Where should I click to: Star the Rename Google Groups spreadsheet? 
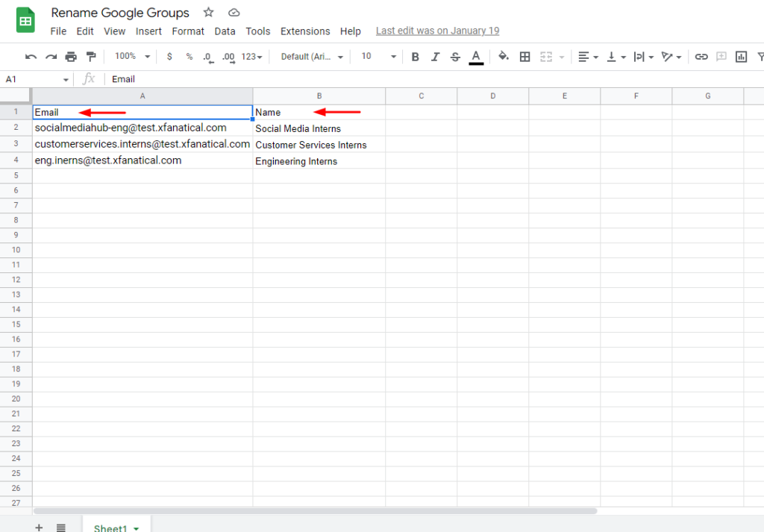208,13
